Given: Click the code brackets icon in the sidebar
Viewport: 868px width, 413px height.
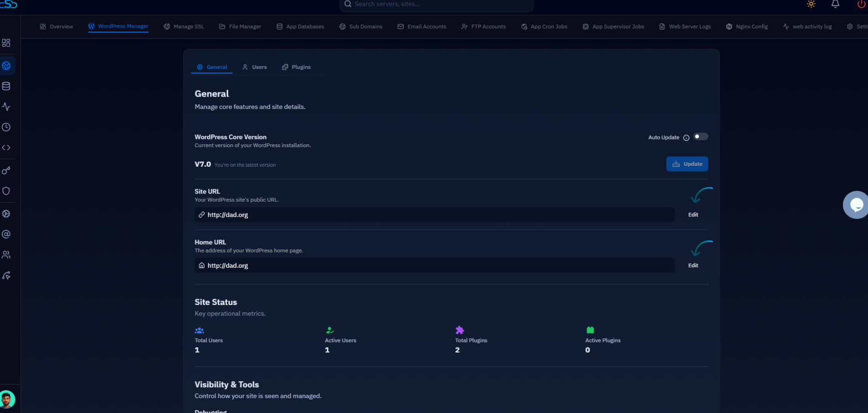Looking at the screenshot, I should [x=6, y=148].
